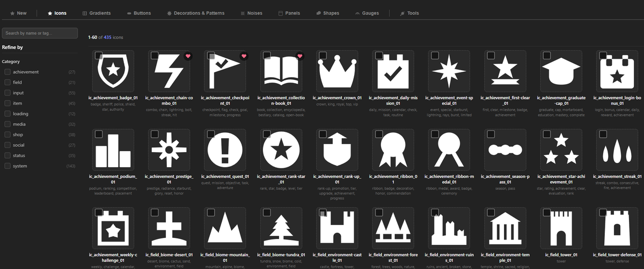Open the biome-mountain peaks icon
The image size is (644, 269).
pos(225,228)
